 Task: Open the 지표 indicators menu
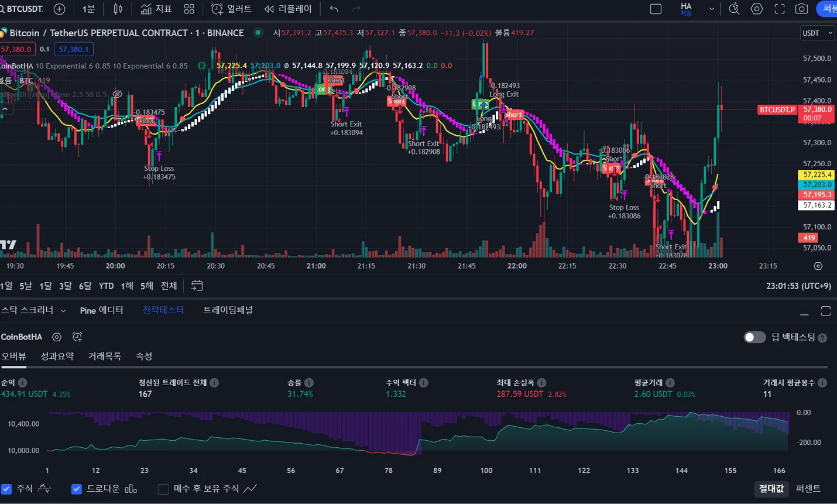(156, 9)
